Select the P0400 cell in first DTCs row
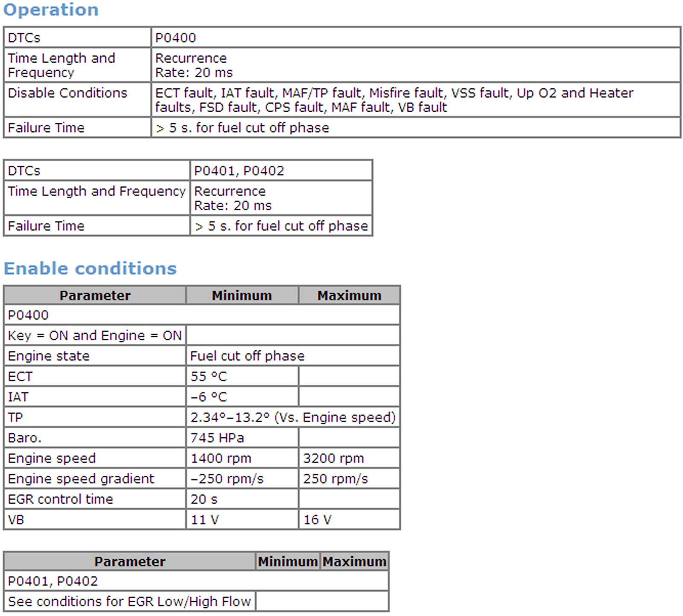Viewport: 683px width, 616px height. coord(175,38)
